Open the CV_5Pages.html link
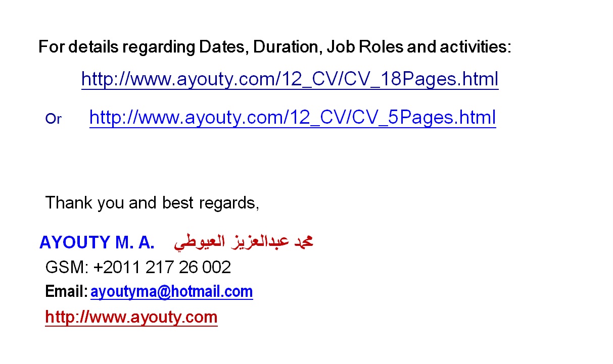 pyautogui.click(x=293, y=118)
